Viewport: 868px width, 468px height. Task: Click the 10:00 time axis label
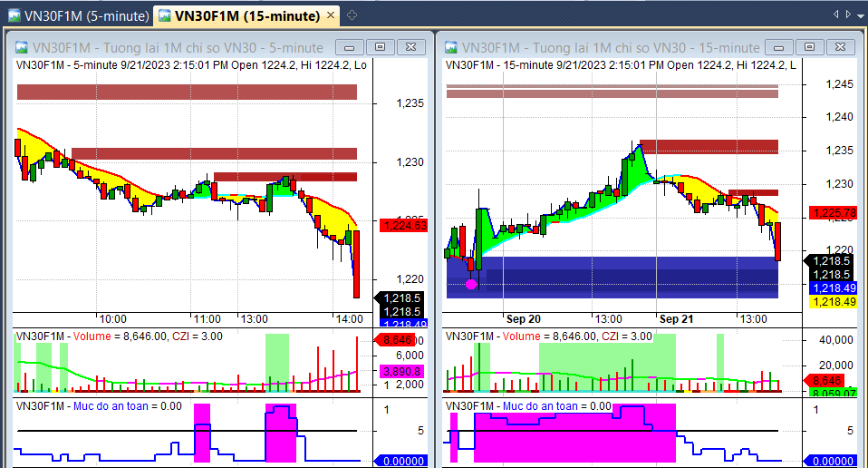coord(113,319)
